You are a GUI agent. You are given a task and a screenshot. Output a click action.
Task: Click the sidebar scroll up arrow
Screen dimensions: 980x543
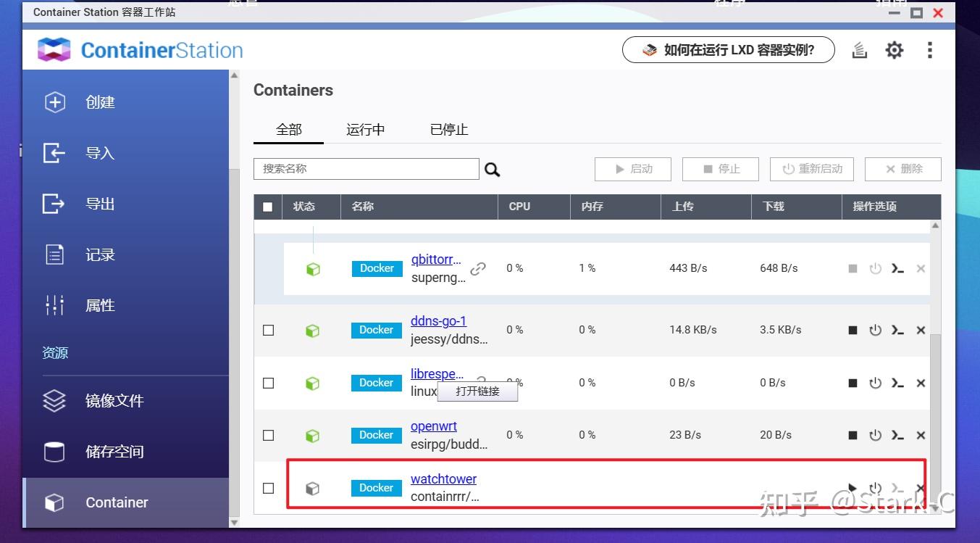click(234, 75)
